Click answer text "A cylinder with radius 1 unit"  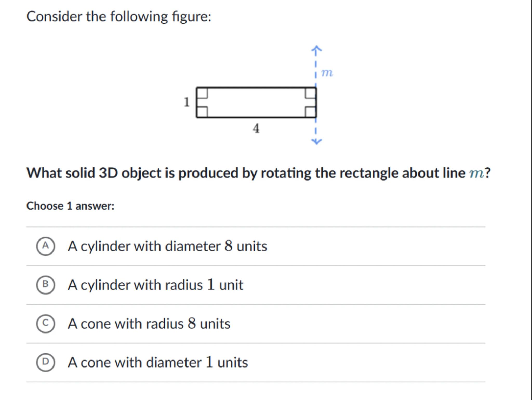[x=155, y=285]
